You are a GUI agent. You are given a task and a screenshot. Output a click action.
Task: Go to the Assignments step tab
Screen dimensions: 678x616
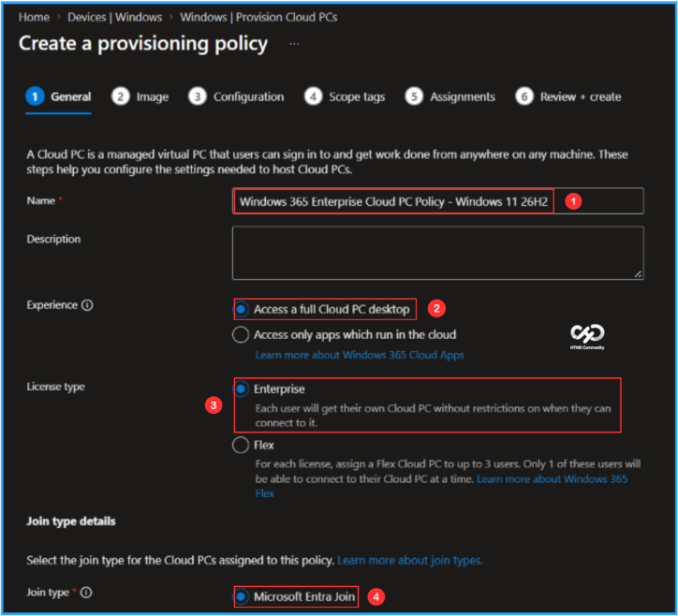pos(450,96)
